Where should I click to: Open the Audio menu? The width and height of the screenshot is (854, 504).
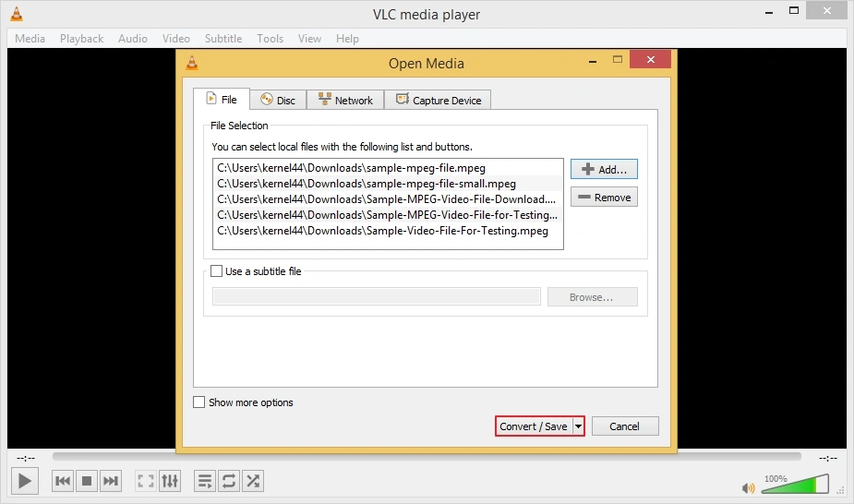click(x=133, y=39)
